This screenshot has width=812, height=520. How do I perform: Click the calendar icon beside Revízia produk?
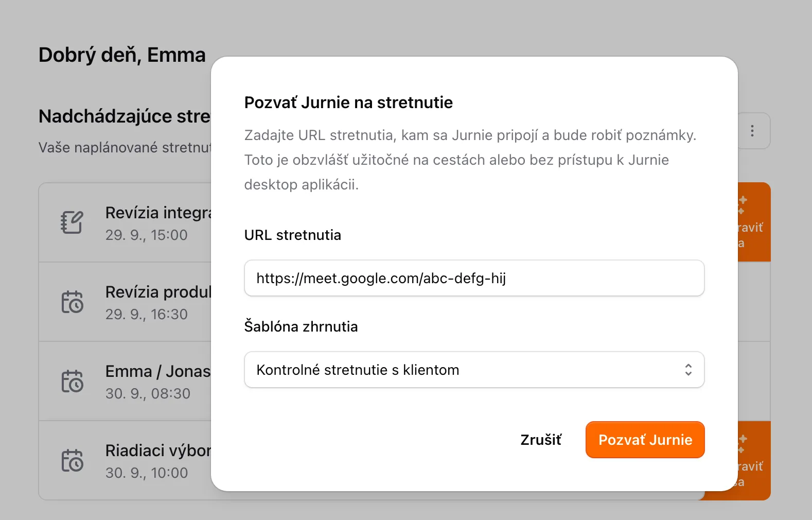pos(72,302)
